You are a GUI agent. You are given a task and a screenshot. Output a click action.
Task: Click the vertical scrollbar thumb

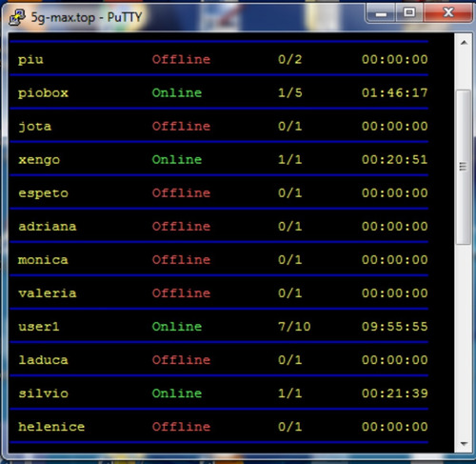tap(464, 167)
